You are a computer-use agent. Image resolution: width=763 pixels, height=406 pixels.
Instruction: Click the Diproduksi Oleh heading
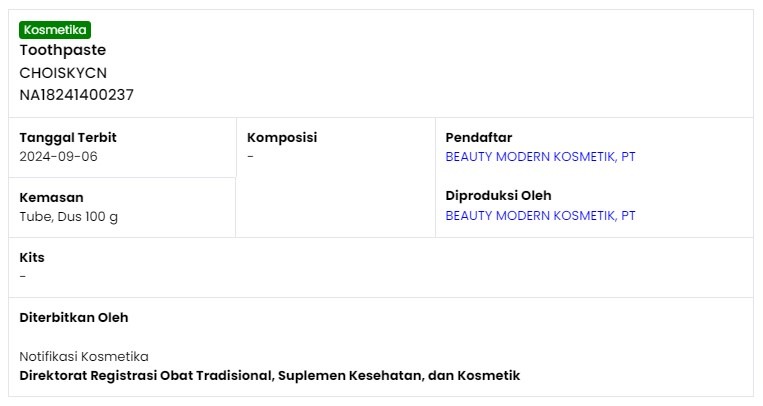498,195
